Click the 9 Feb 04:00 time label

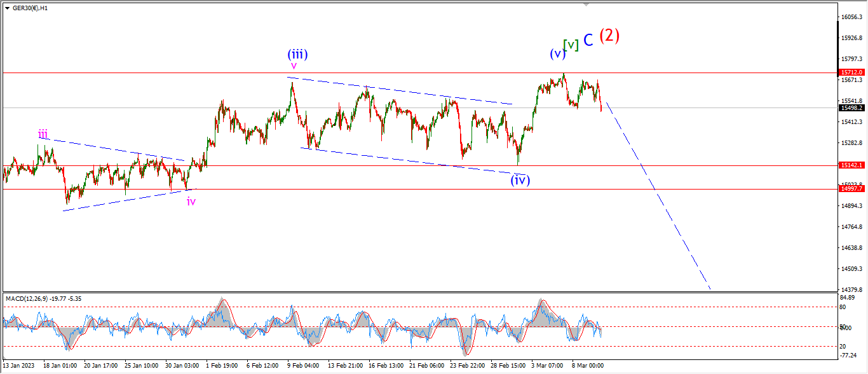(x=303, y=366)
